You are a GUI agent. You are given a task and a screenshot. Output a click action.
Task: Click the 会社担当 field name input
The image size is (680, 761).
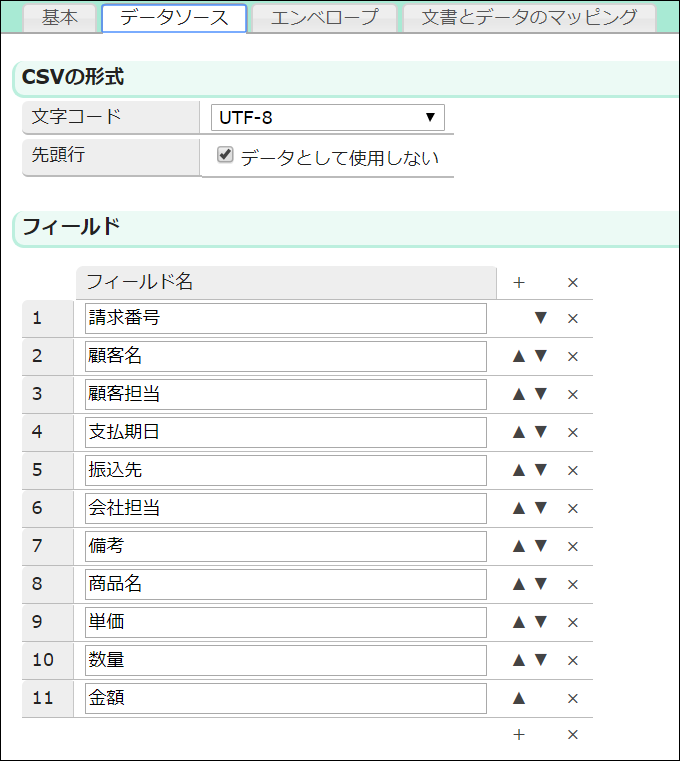[x=286, y=508]
